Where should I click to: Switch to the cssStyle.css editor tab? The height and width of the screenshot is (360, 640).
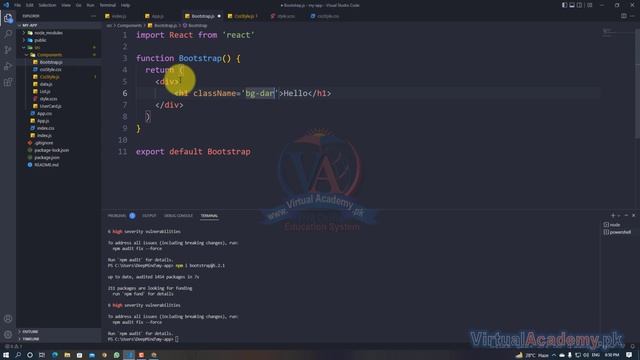328,16
